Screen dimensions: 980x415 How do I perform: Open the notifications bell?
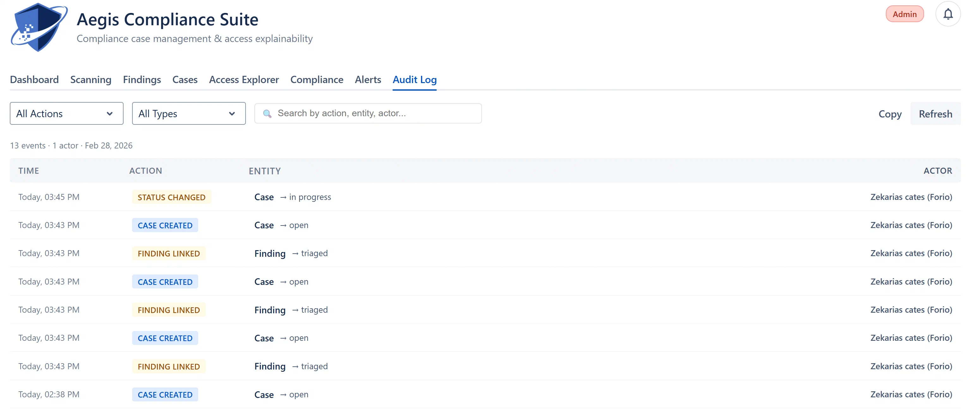[x=948, y=14]
